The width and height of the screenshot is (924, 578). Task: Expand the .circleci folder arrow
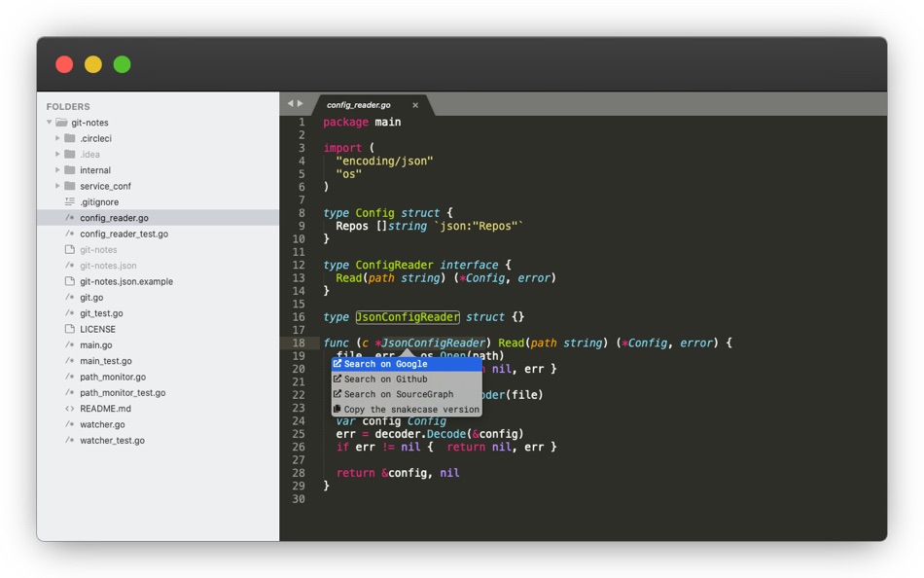(x=57, y=138)
